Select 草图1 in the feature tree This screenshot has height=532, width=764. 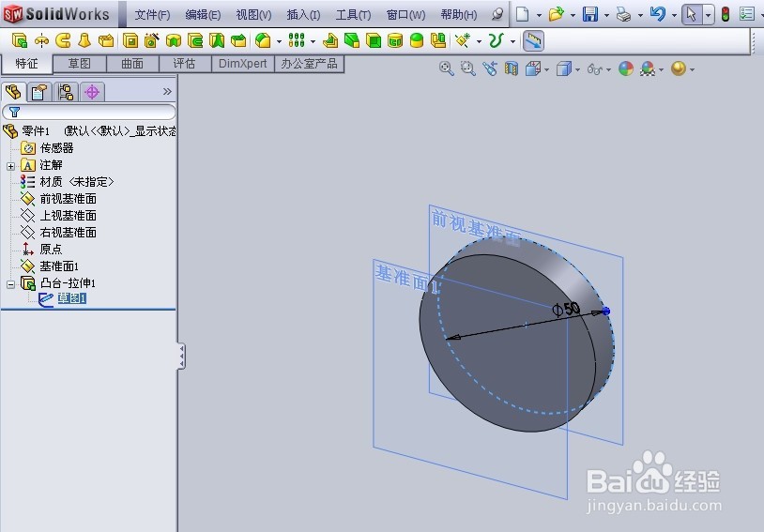click(72, 298)
